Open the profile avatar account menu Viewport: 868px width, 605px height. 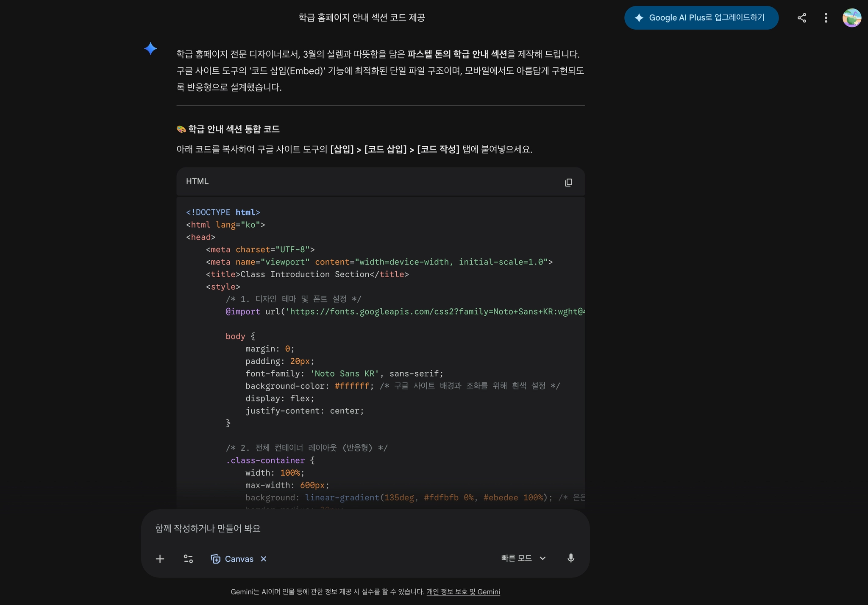(x=851, y=18)
